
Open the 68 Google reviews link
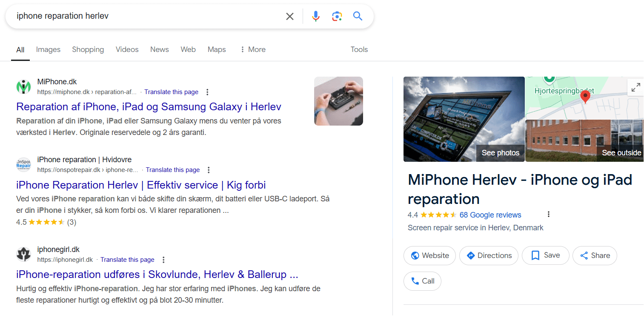tap(490, 215)
